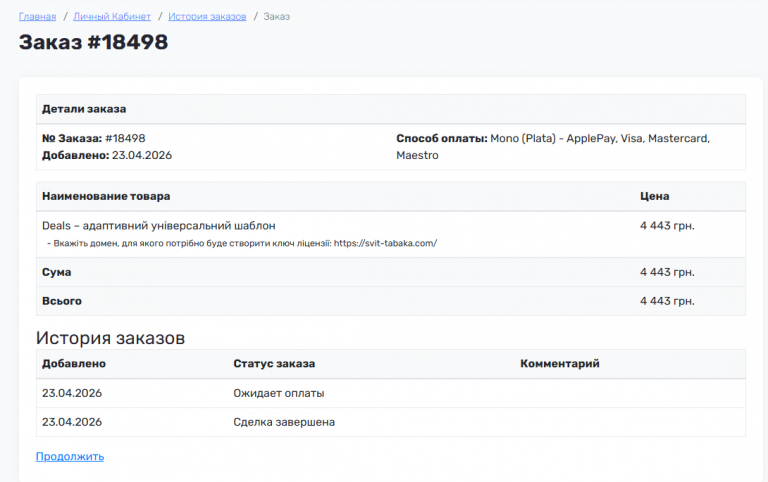Click the date in the Ожидает оплаты row
This screenshot has width=768, height=482.
pos(72,393)
